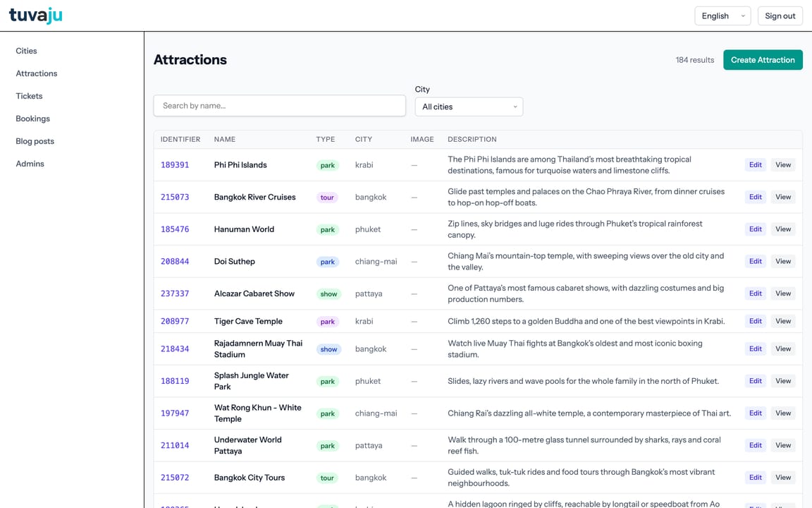
Task: Click the tuvaju logo
Action: (x=36, y=16)
